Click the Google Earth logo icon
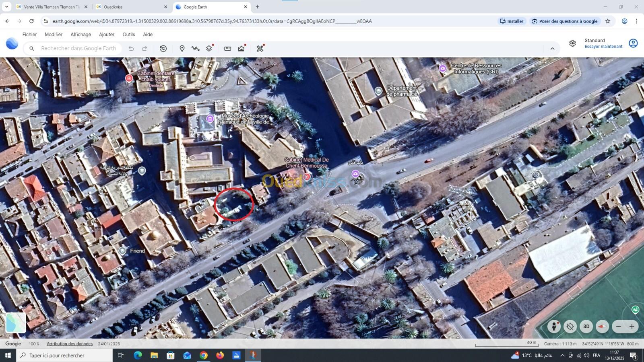This screenshot has height=362, width=644. tap(12, 43)
